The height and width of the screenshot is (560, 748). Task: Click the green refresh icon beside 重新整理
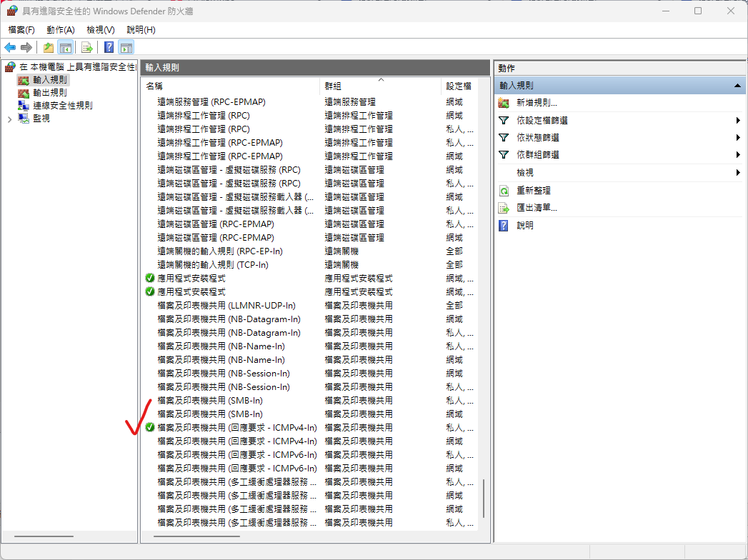(504, 191)
